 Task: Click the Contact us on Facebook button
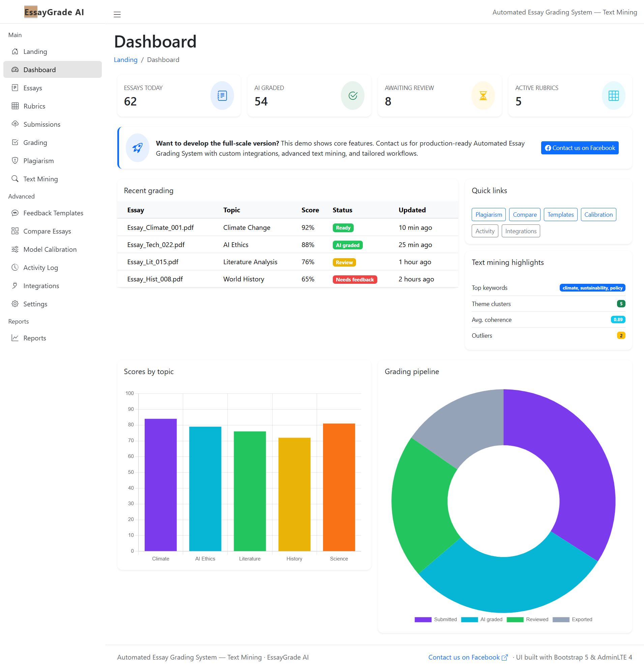coord(580,148)
